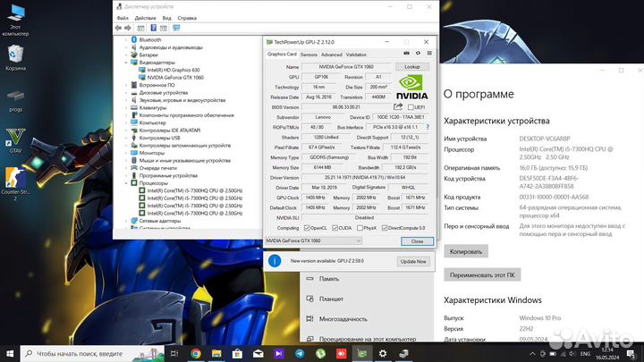This screenshot has width=644, height=362.
Task: Expand the Клавиатуры tree node
Action: pyautogui.click(x=126, y=108)
